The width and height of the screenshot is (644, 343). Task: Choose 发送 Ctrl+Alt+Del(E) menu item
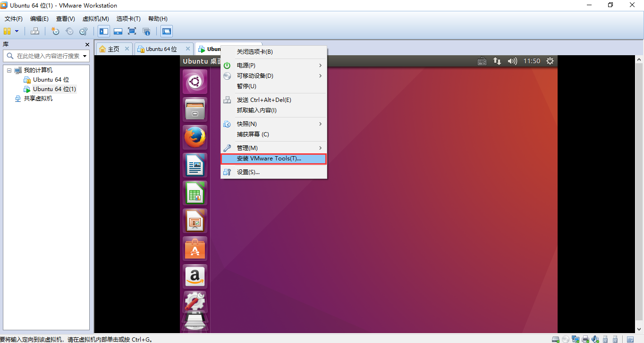click(274, 100)
